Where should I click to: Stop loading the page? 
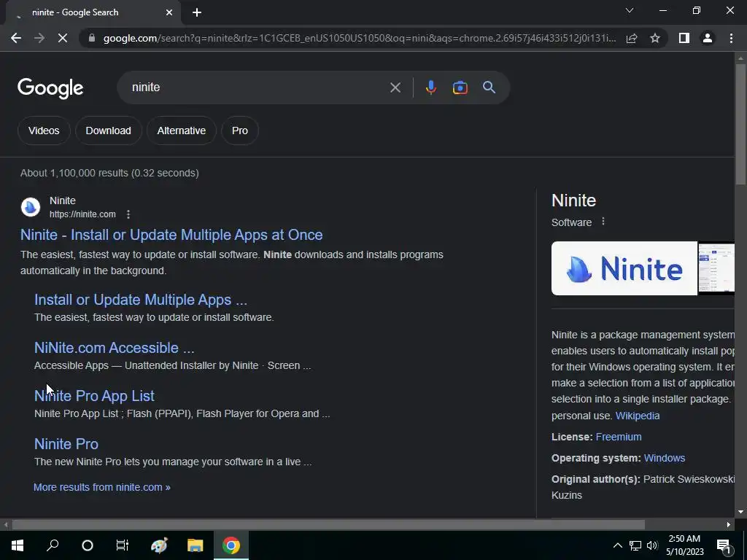pyautogui.click(x=63, y=38)
